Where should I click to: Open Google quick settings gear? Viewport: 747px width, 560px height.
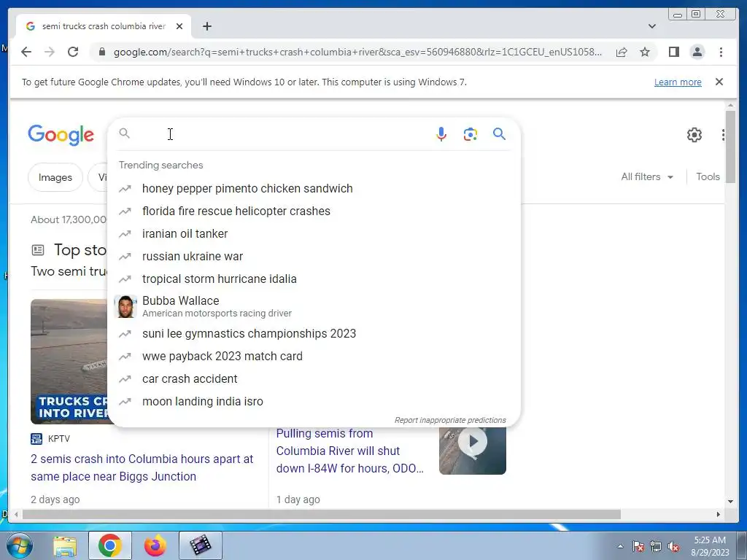694,135
